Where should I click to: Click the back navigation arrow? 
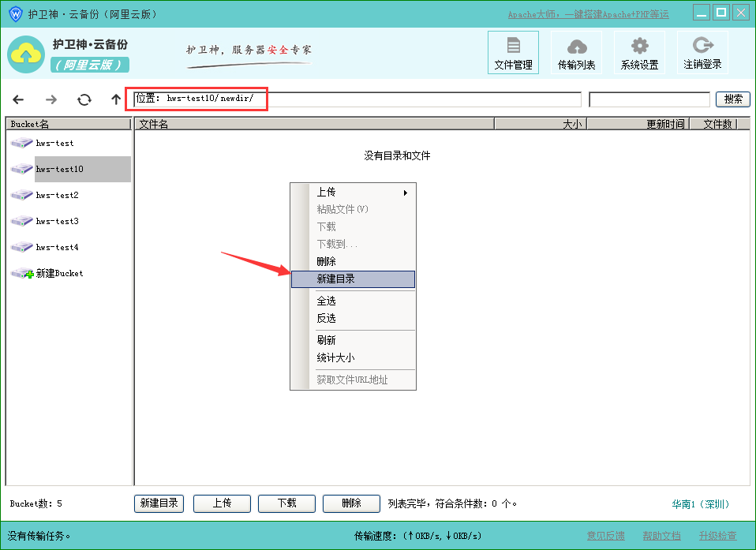click(18, 99)
